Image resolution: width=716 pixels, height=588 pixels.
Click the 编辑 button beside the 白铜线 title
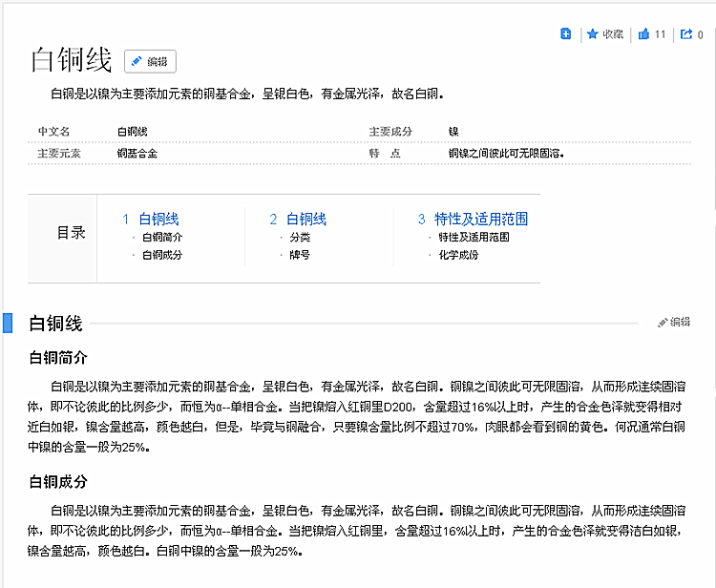point(150,61)
